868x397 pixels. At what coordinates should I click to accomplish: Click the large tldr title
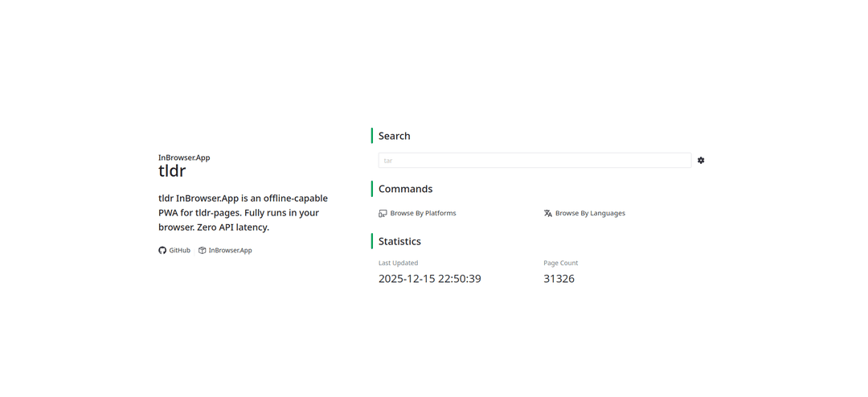click(172, 171)
